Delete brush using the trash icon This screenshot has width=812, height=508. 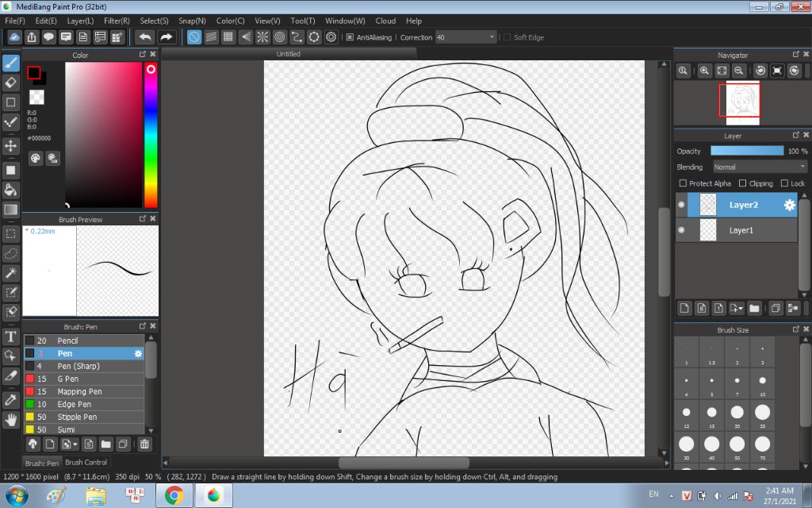pos(144,444)
